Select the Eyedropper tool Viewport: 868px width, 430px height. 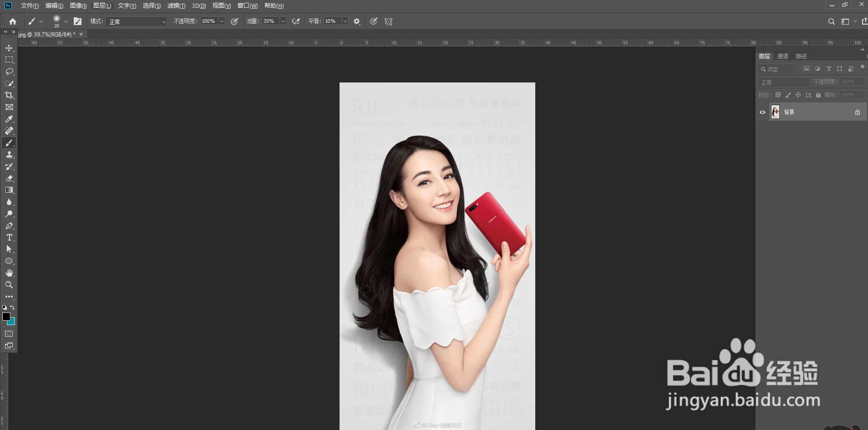[x=9, y=119]
